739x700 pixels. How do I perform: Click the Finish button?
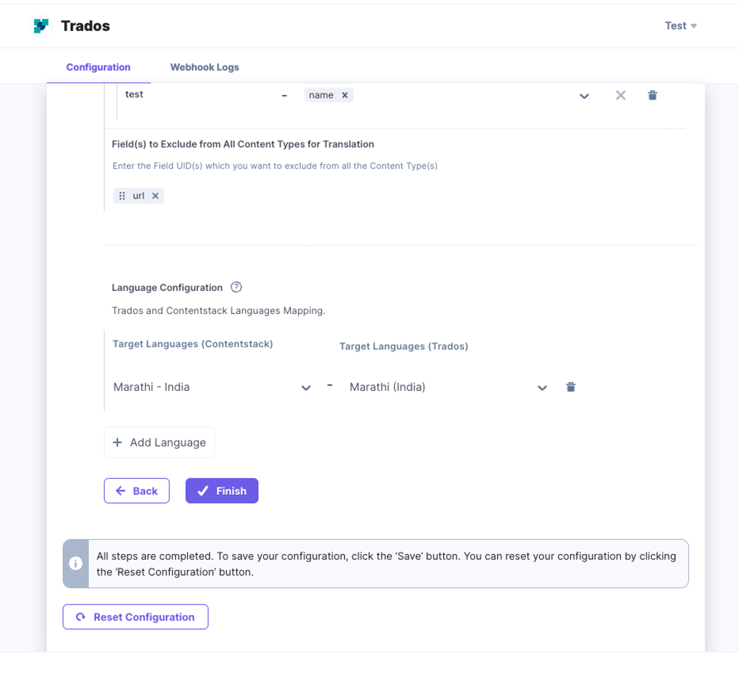click(222, 491)
